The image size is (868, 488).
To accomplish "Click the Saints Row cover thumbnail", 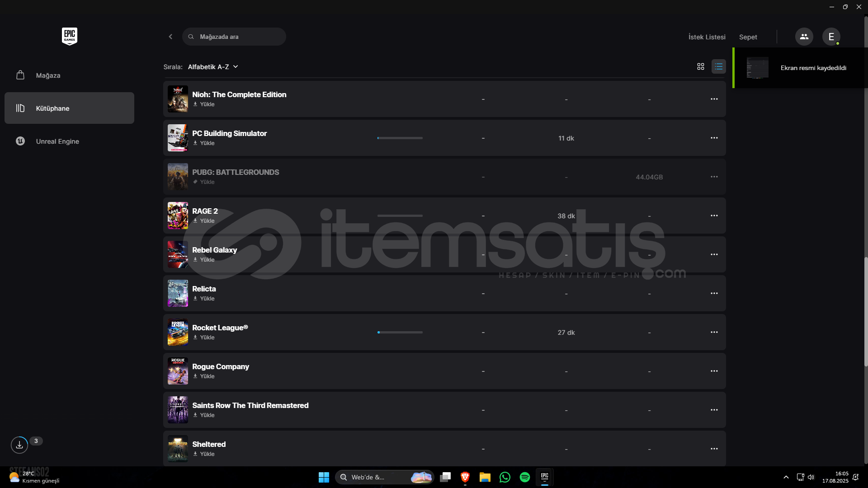I will click(x=178, y=410).
